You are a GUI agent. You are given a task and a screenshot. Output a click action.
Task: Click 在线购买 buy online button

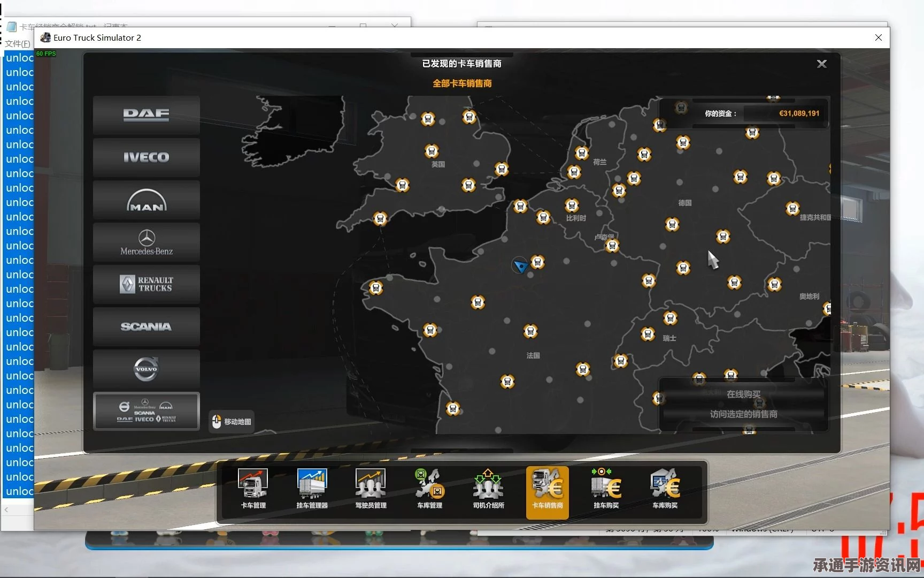(743, 394)
